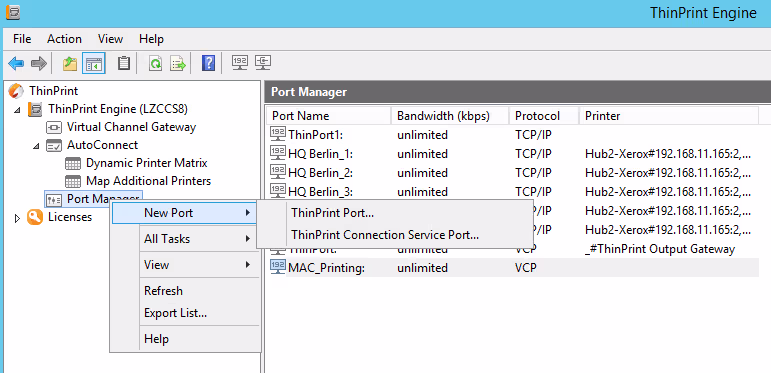
Task: Sort by Bandwidth (kbps) column header
Action: (x=450, y=116)
